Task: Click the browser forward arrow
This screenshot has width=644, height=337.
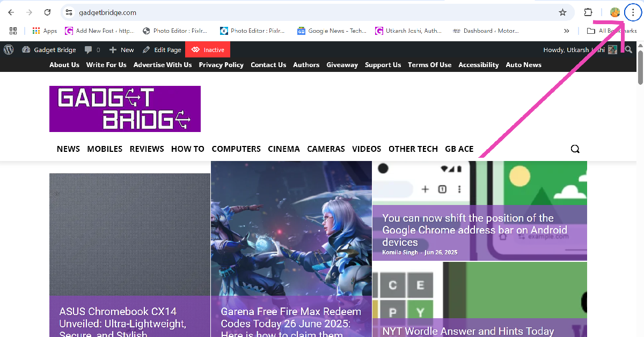Action: tap(29, 12)
